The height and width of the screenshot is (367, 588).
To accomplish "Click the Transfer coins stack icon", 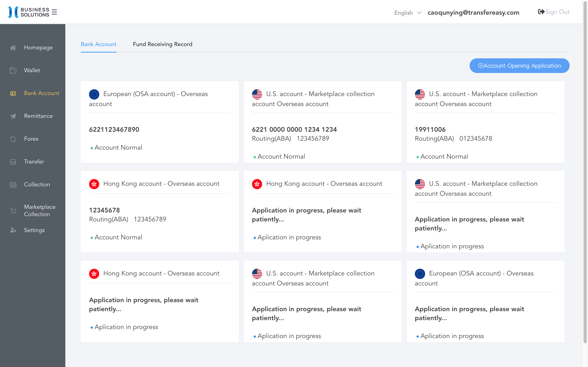I will [x=13, y=162].
